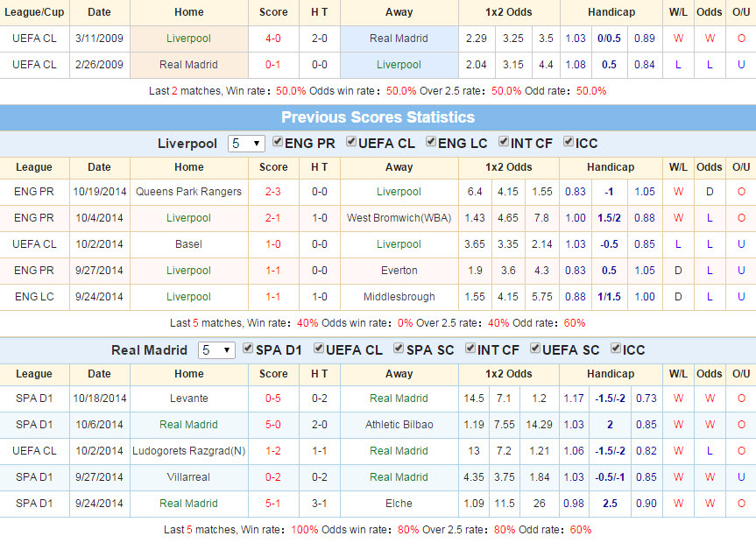
Task: Click Athletic Bilbao team name
Action: [399, 425]
